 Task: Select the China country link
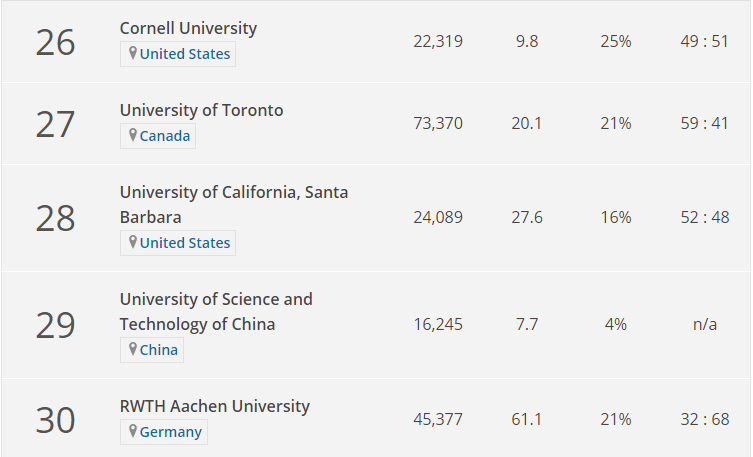coord(158,350)
